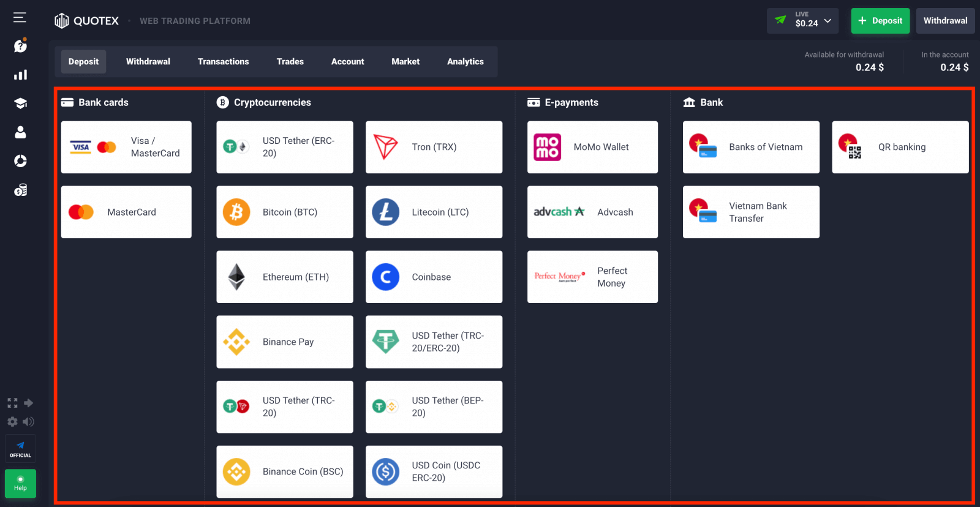
Task: Expand the LIVE account balance dropdown
Action: click(813, 21)
